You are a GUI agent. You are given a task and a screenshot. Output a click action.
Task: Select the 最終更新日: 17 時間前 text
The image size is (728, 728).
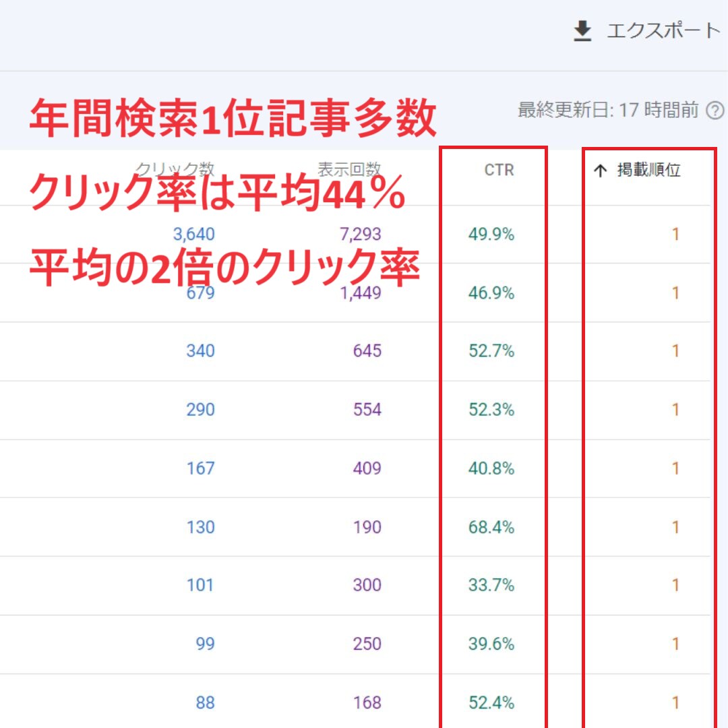pos(608,111)
